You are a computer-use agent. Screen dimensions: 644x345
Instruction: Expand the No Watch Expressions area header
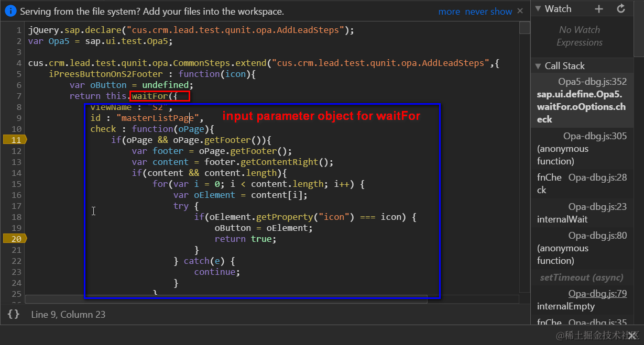tap(579, 36)
